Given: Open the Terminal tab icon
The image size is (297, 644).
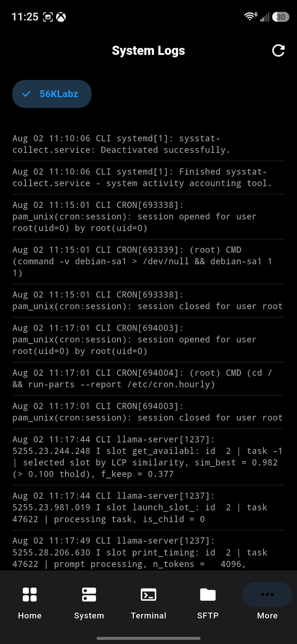Looking at the screenshot, I should point(148,595).
